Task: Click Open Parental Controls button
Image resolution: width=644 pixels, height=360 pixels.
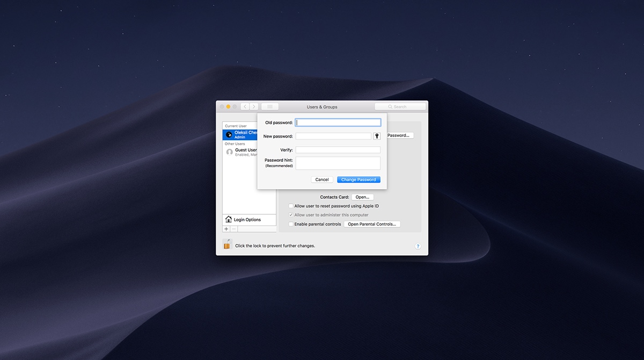Action: pyautogui.click(x=372, y=224)
